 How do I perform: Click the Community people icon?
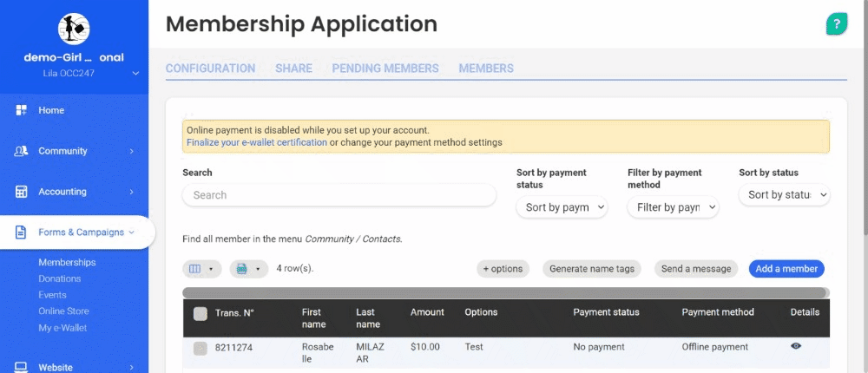(x=22, y=151)
